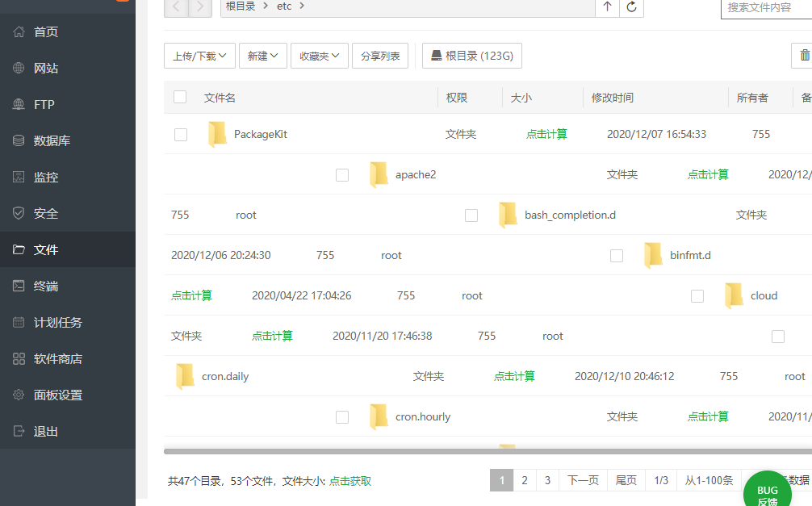Click the binfmt.d folder icon
Screen dimensions: 812x506
[x=654, y=255]
